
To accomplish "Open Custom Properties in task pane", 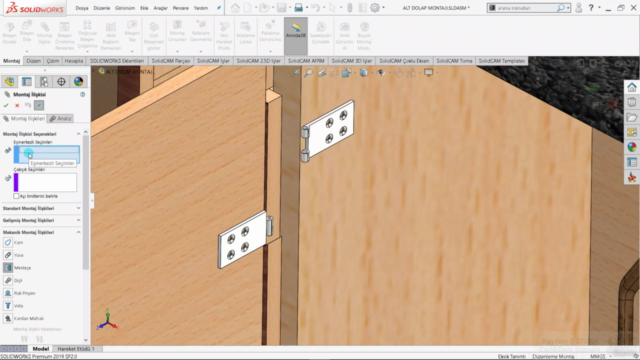I will 632,162.
